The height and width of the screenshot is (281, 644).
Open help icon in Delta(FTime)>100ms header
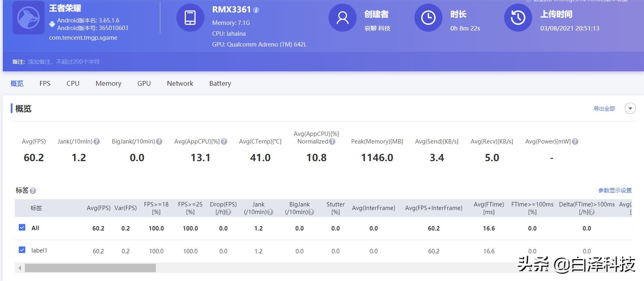592,212
